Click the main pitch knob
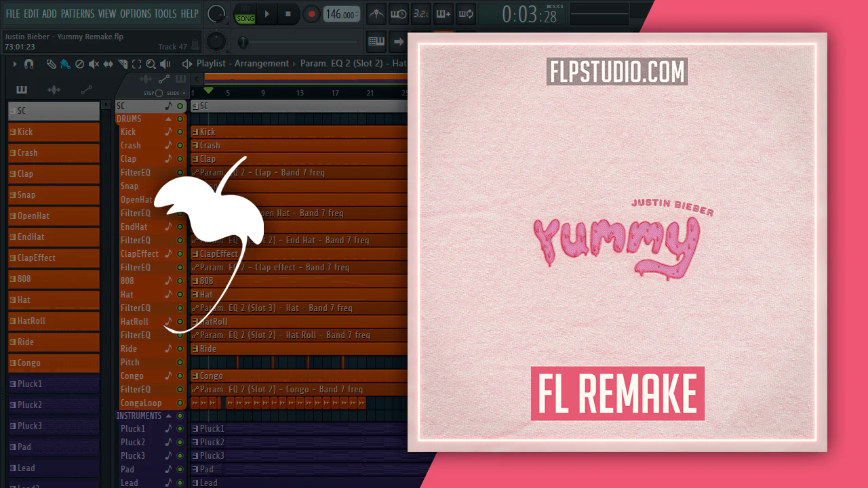The height and width of the screenshot is (488, 868). point(216,41)
